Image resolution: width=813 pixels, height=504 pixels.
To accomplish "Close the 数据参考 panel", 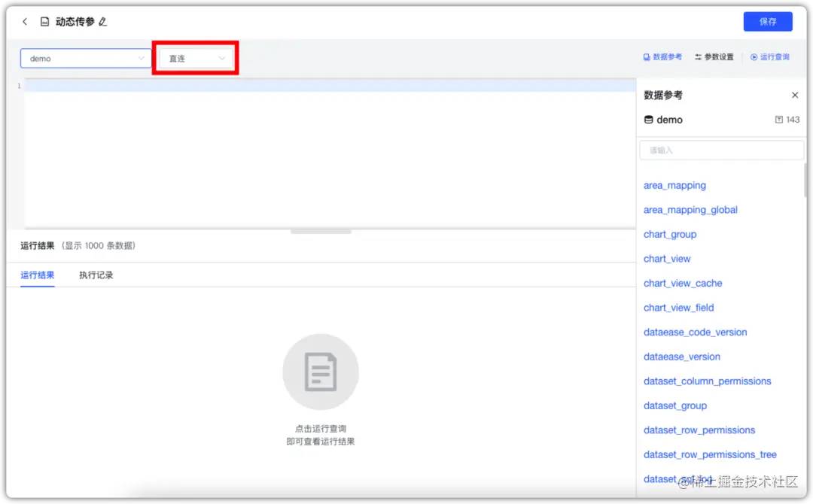I will click(x=795, y=96).
